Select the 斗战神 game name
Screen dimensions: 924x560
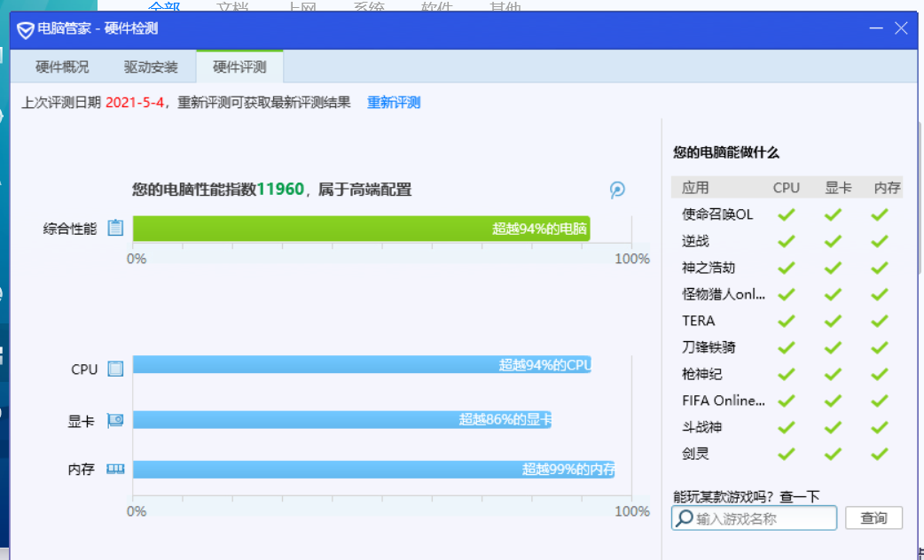pos(701,427)
